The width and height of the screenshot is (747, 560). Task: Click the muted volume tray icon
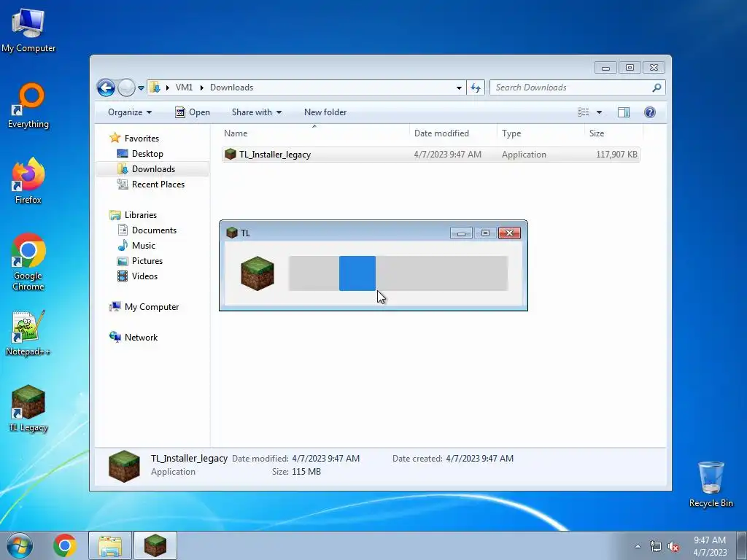(x=673, y=547)
